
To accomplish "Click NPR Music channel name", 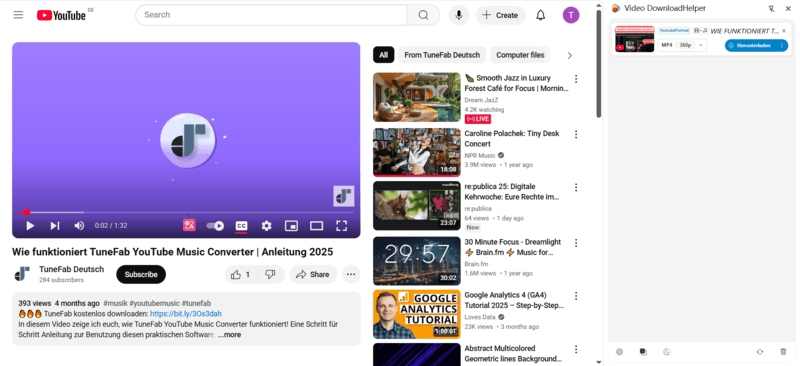I will tap(480, 155).
